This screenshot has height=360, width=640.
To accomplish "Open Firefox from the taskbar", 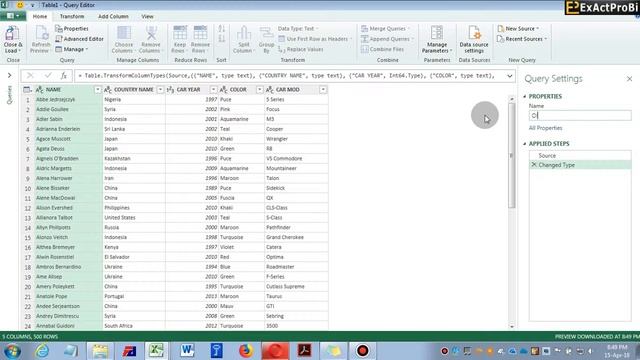I will [246, 350].
